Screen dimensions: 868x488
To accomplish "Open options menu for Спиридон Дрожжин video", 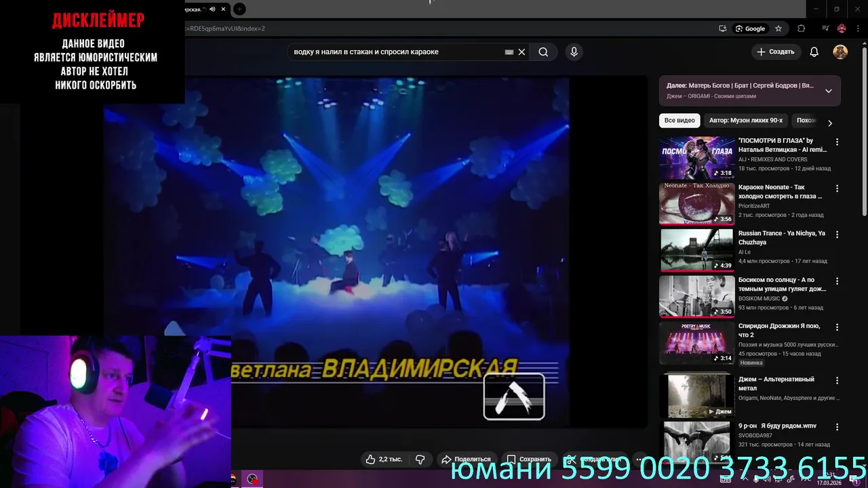I will (837, 327).
